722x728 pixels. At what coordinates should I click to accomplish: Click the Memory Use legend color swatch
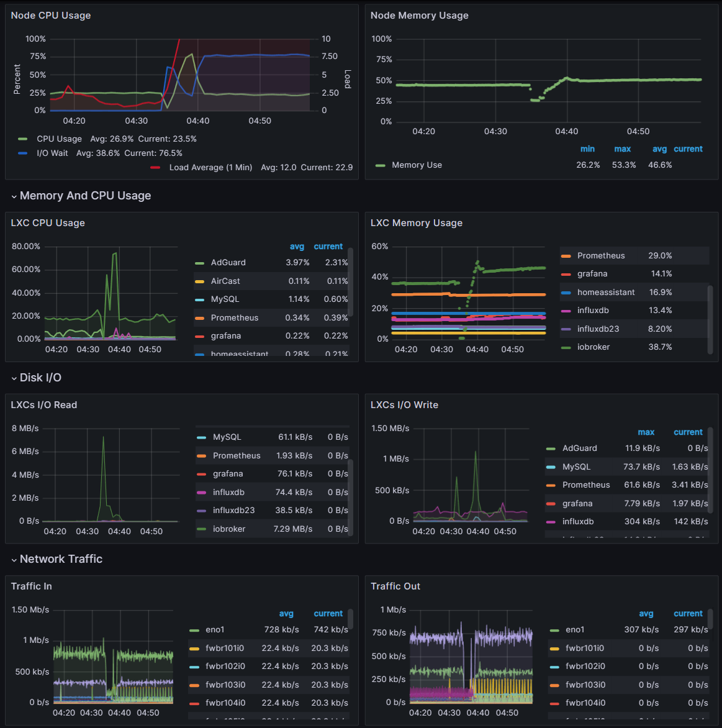pos(381,165)
